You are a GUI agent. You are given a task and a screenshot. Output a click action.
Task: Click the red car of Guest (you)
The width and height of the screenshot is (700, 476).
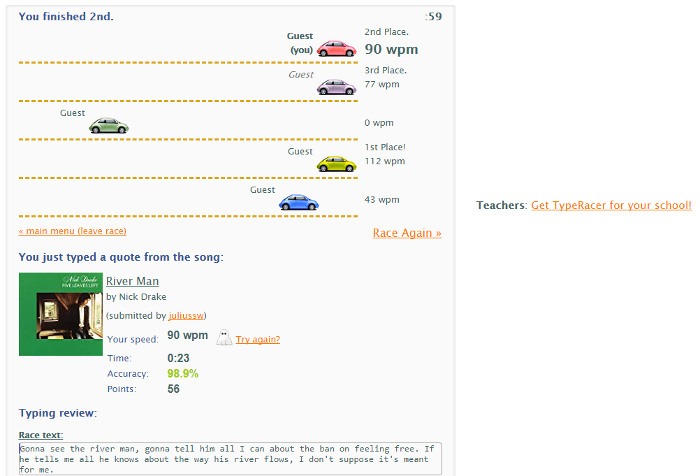(x=337, y=49)
